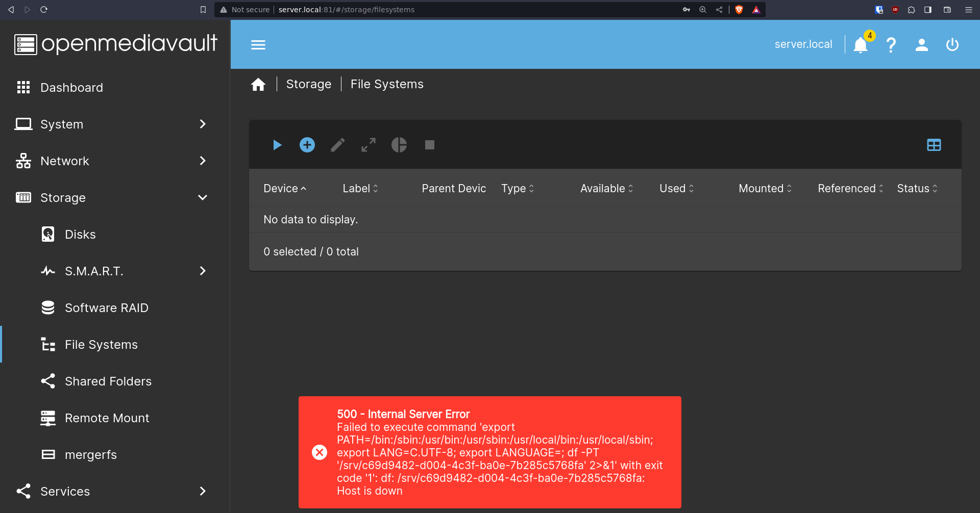The height and width of the screenshot is (513, 980).
Task: Click the home breadcrumb icon
Action: pos(258,84)
